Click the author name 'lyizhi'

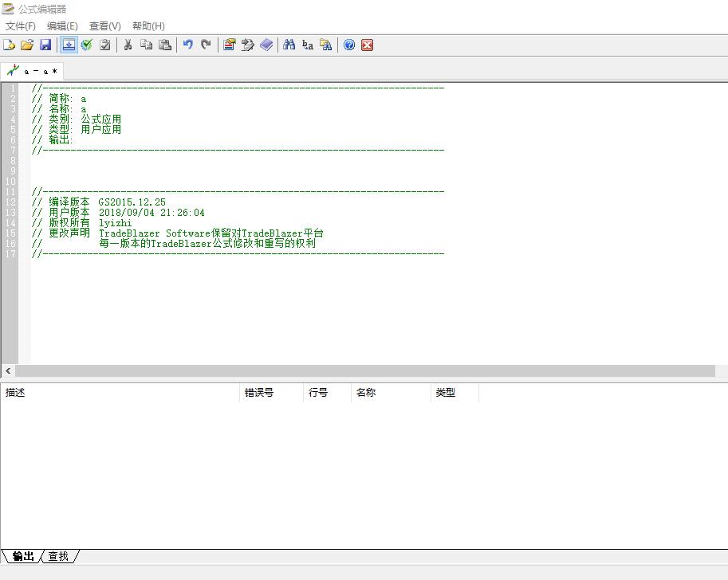[x=115, y=223]
